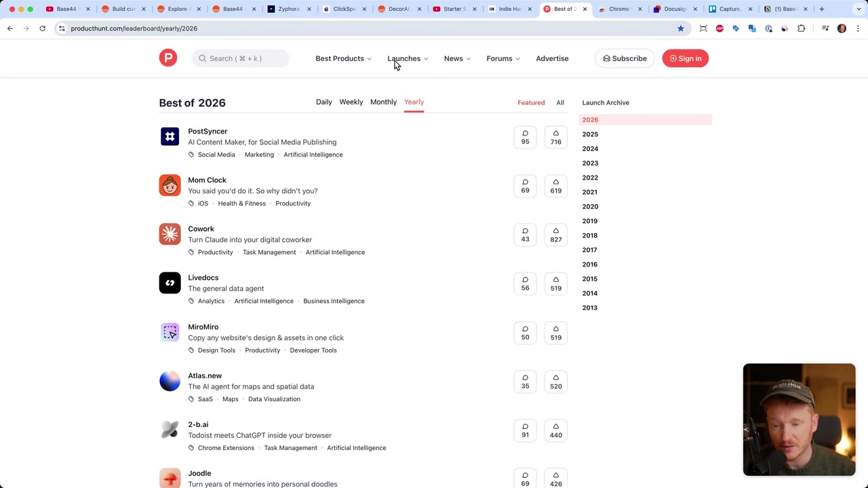Focus the Product Hunt search field
This screenshot has height=488, width=868.
[240, 58]
